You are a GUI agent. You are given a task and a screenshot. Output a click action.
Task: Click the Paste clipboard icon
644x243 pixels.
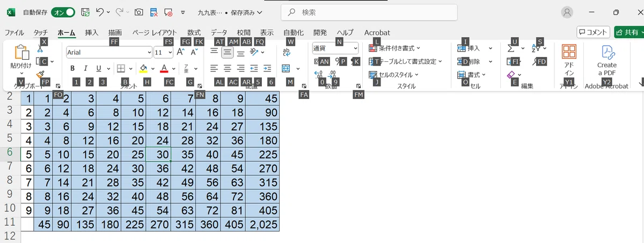(21, 52)
